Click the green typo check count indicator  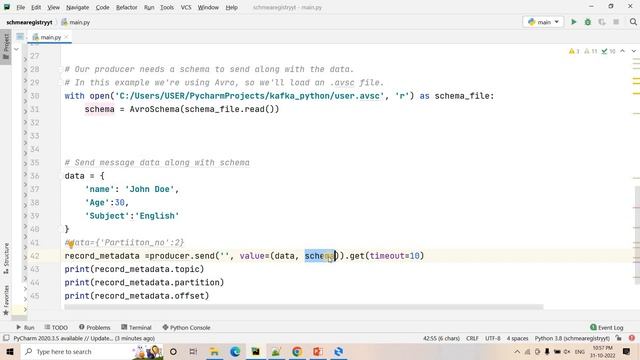tap(608, 51)
